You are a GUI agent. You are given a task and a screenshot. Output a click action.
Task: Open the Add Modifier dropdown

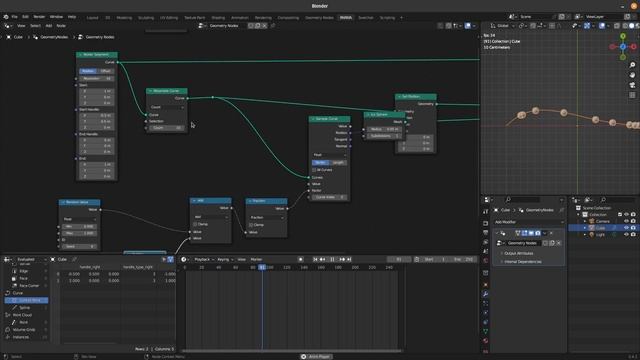(529, 222)
